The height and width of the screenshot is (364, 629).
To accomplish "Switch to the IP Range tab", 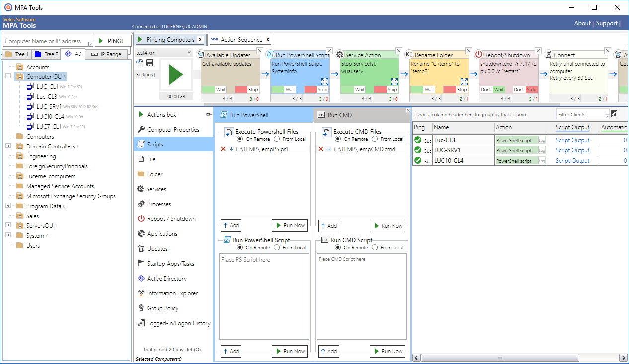I will coord(106,54).
